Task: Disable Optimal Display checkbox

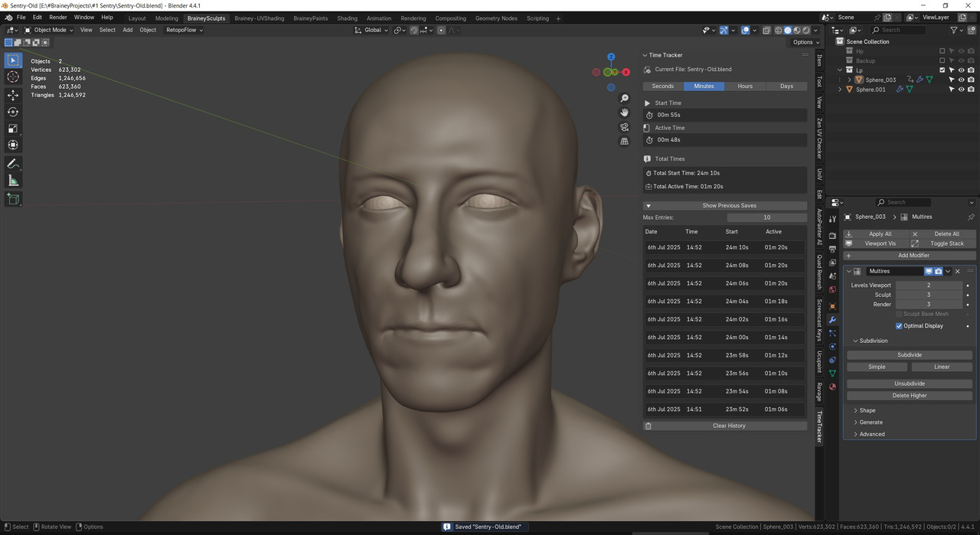Action: [899, 326]
